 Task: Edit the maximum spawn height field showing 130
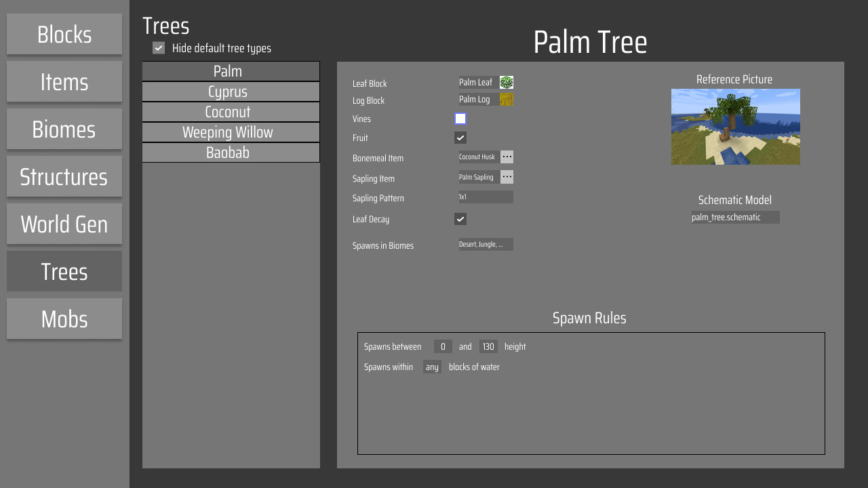pos(488,346)
